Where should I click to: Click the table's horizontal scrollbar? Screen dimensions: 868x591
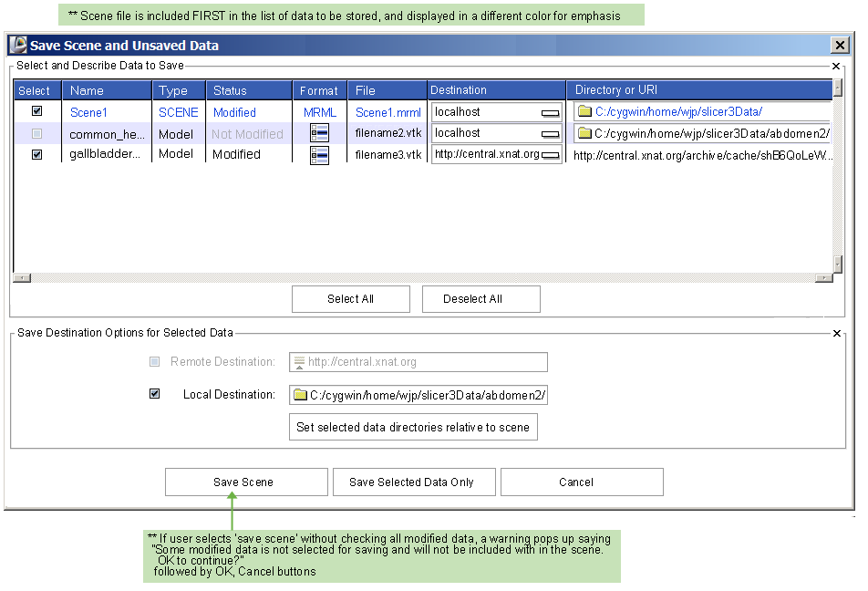point(419,277)
